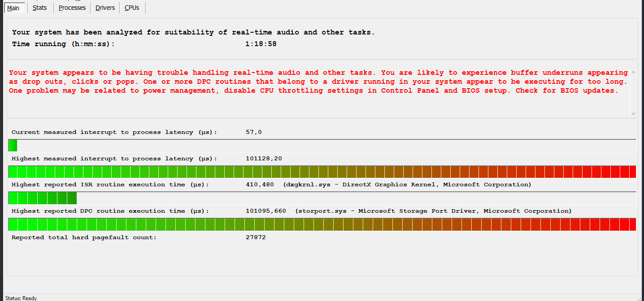Click the dxgkrnl.sys driver description text

point(407,185)
